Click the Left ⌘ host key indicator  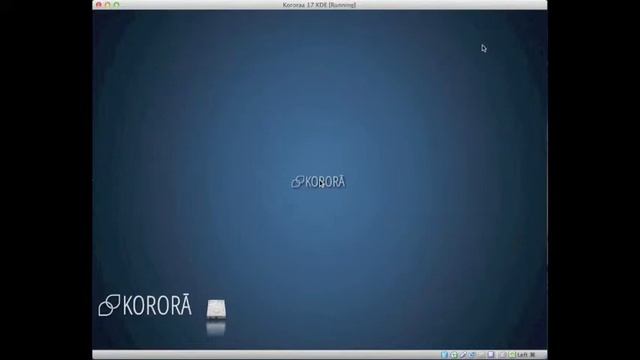tap(527, 355)
